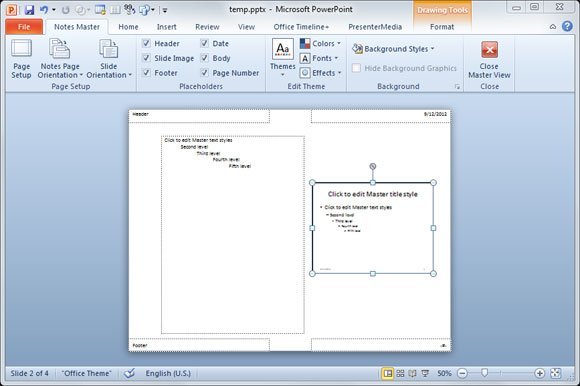The height and width of the screenshot is (386, 580).
Task: Open the Background Styles dropdown
Action: (393, 49)
